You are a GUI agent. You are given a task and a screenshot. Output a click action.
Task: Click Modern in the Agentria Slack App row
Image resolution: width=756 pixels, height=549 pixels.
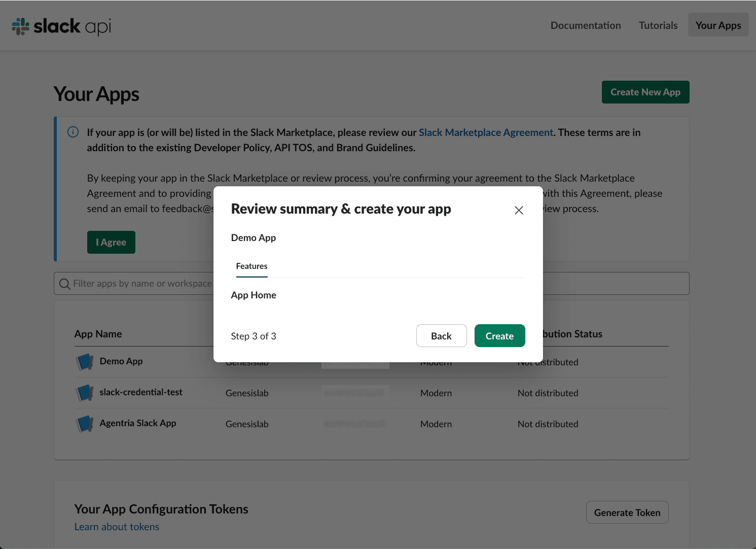436,424
